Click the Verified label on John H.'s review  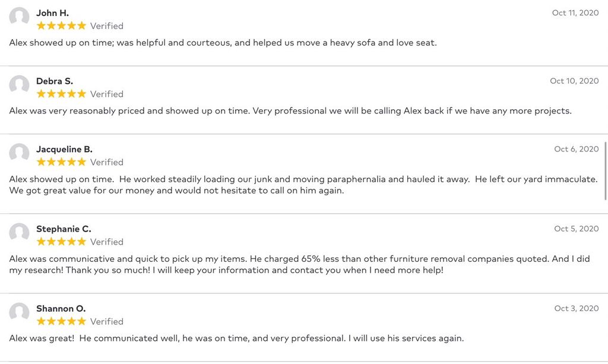[107, 26]
